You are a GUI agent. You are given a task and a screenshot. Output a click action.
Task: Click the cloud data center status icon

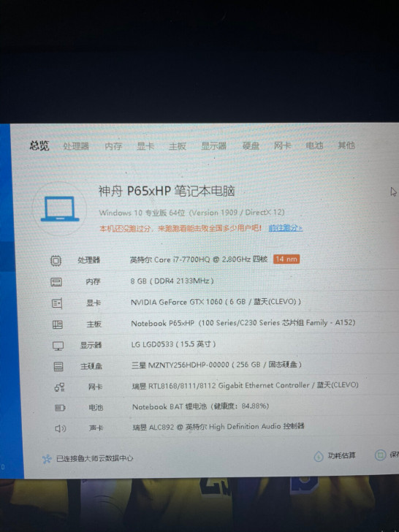[47, 459]
